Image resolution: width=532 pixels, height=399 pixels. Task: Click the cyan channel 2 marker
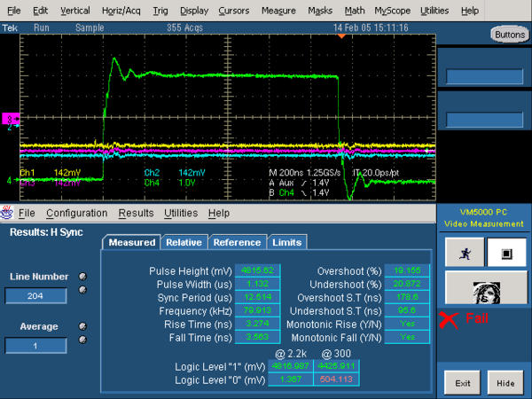pyautogui.click(x=12, y=127)
